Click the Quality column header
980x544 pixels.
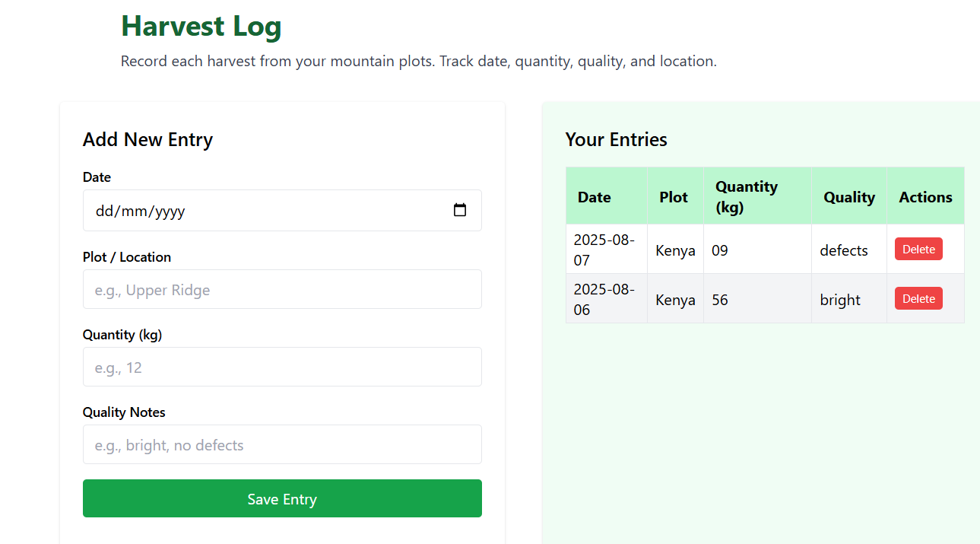click(849, 196)
